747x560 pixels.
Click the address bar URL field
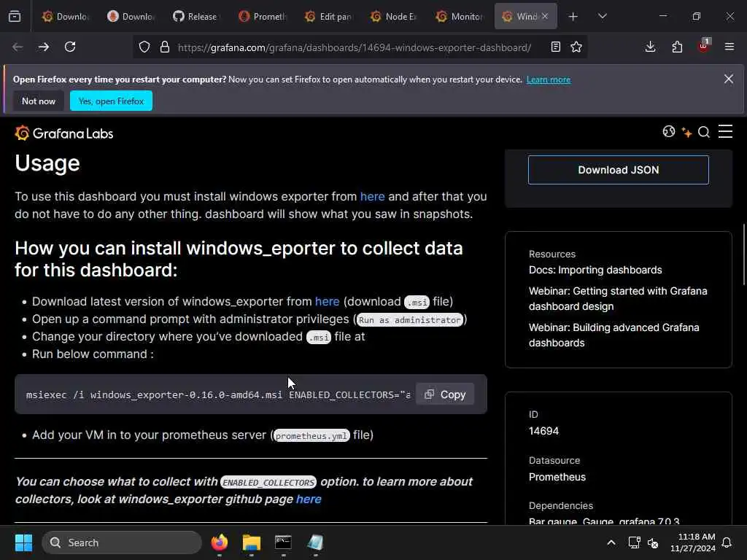354,47
